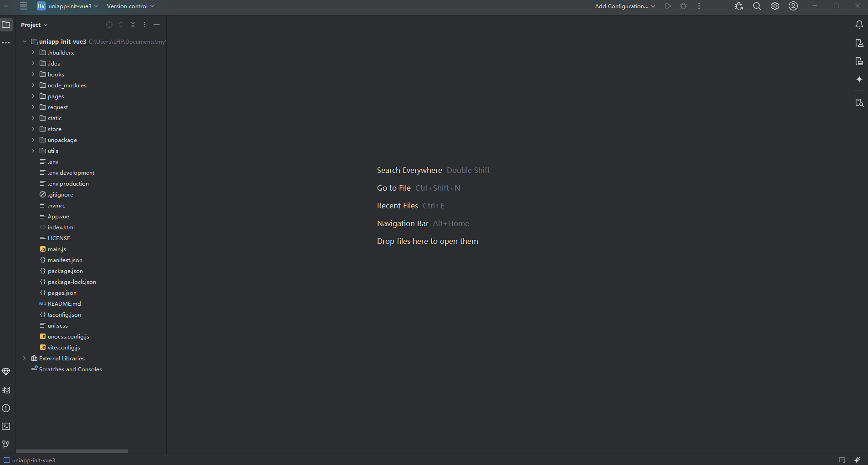Open IDE settings gear icon
868x465 pixels.
775,6
